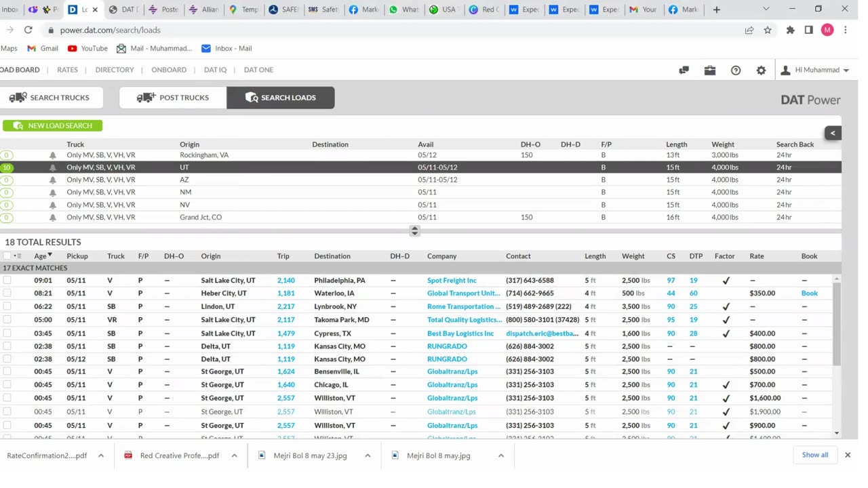Open Spot Freight Inc company link
Viewport: 868px width, 488px height.
pos(452,281)
